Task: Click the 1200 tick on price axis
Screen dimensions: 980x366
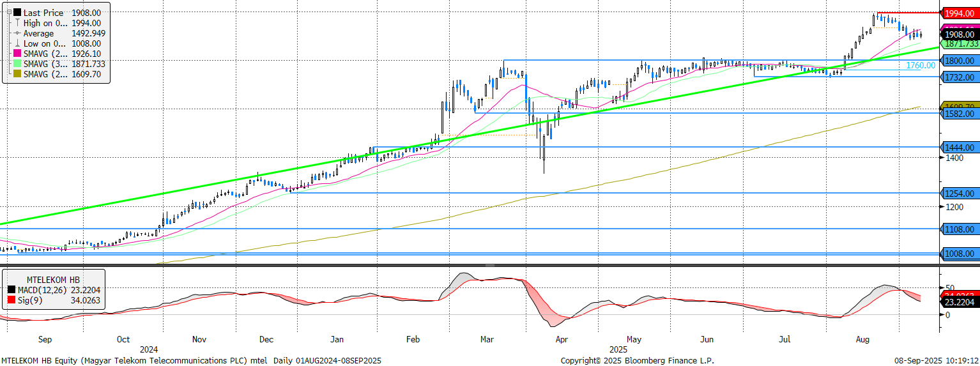Action: pyautogui.click(x=954, y=207)
